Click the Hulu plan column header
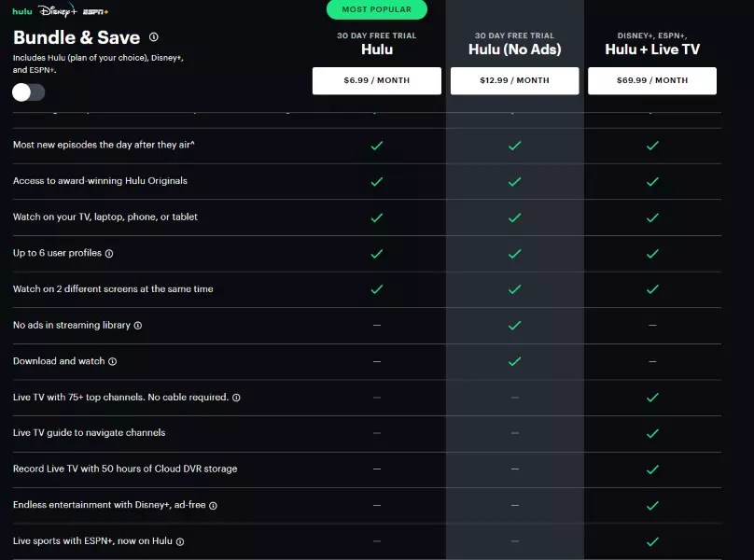Image resolution: width=754 pixels, height=560 pixels. [376, 49]
